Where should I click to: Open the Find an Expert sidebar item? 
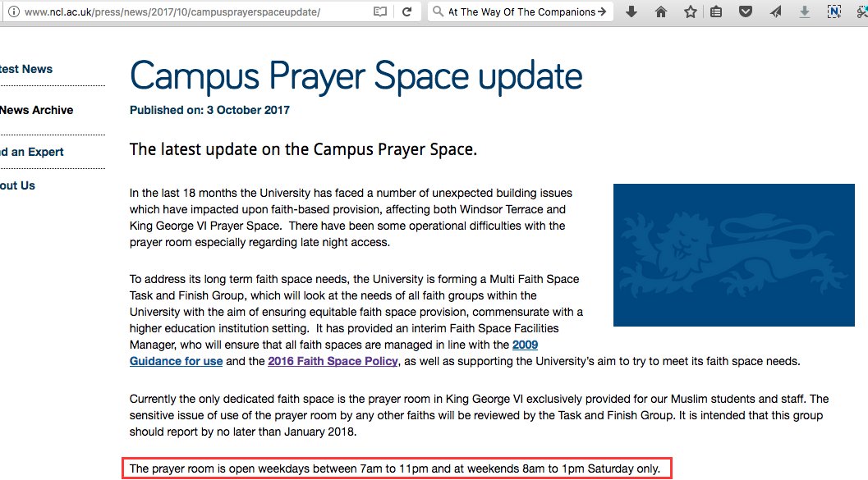tap(31, 152)
